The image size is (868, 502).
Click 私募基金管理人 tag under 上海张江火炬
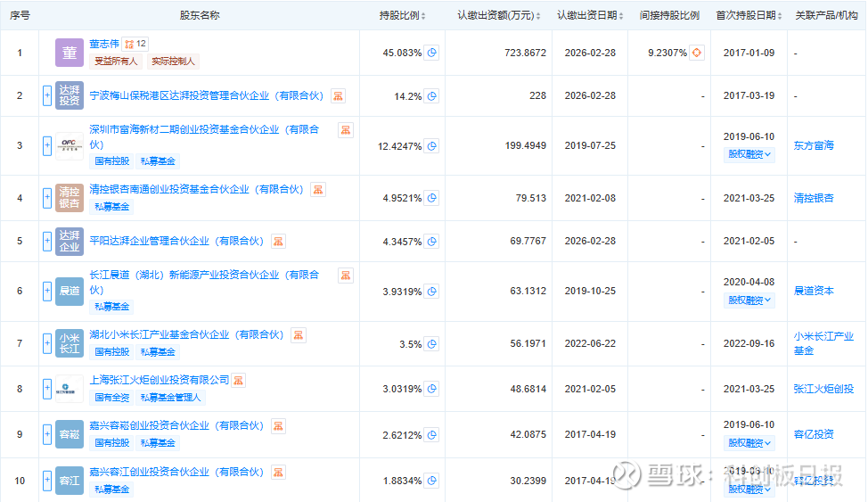[x=170, y=398]
